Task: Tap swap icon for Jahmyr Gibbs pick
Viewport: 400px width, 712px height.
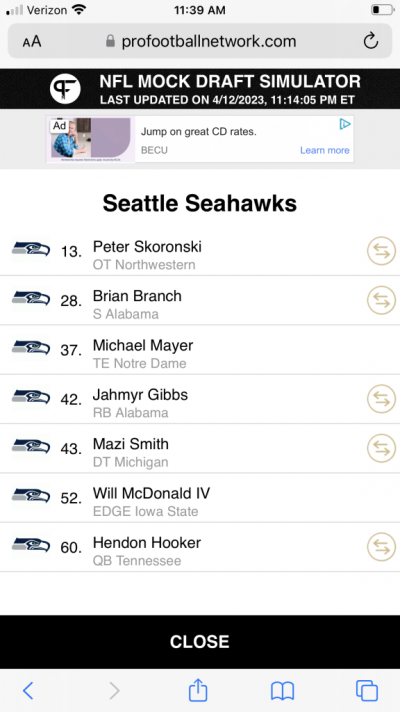Action: tap(381, 399)
